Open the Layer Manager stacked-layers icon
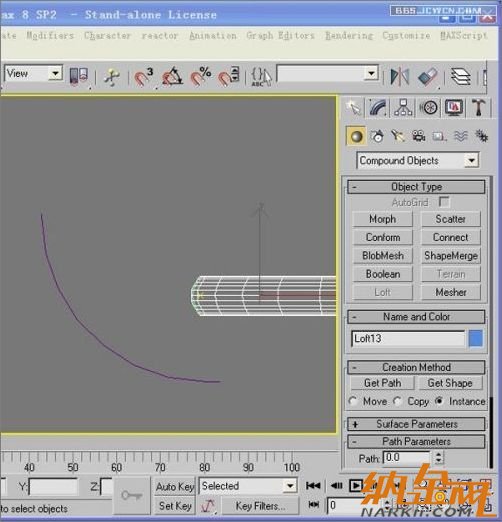 pos(461,77)
